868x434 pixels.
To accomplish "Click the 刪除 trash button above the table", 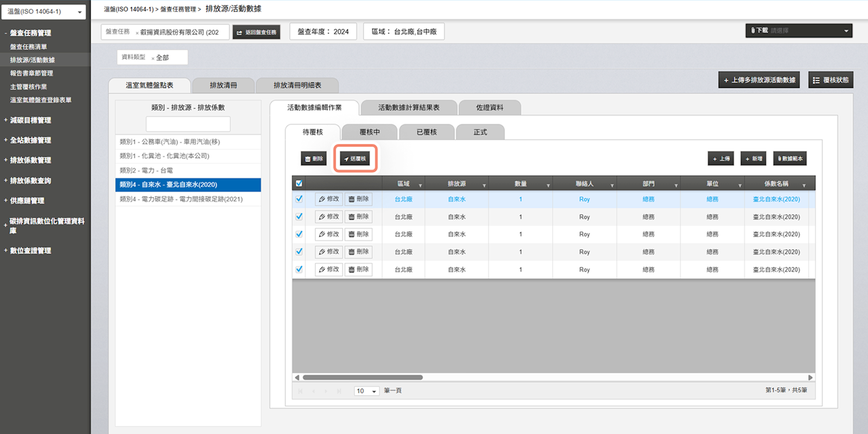I will pyautogui.click(x=314, y=158).
